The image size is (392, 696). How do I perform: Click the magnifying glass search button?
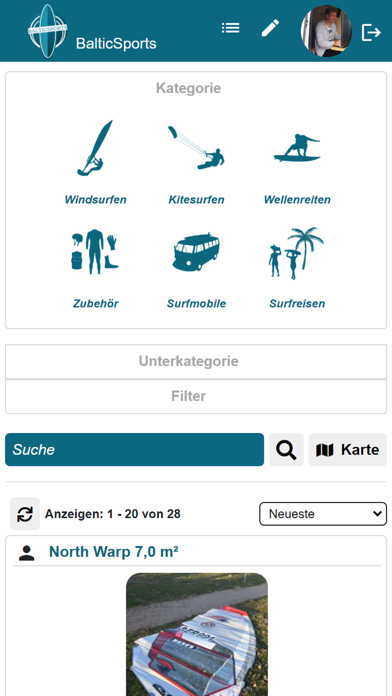(x=286, y=450)
